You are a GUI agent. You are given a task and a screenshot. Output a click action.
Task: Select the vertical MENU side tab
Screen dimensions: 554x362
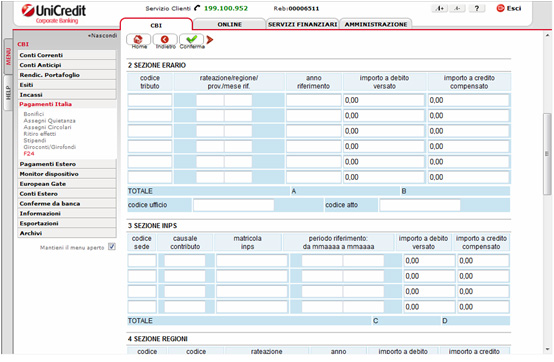tap(8, 57)
